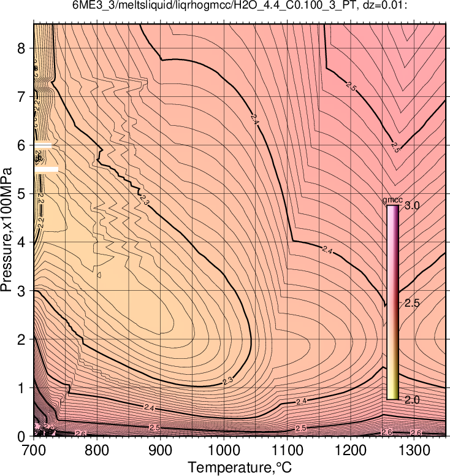Select the 700 tick label on temperature axis

(33, 450)
